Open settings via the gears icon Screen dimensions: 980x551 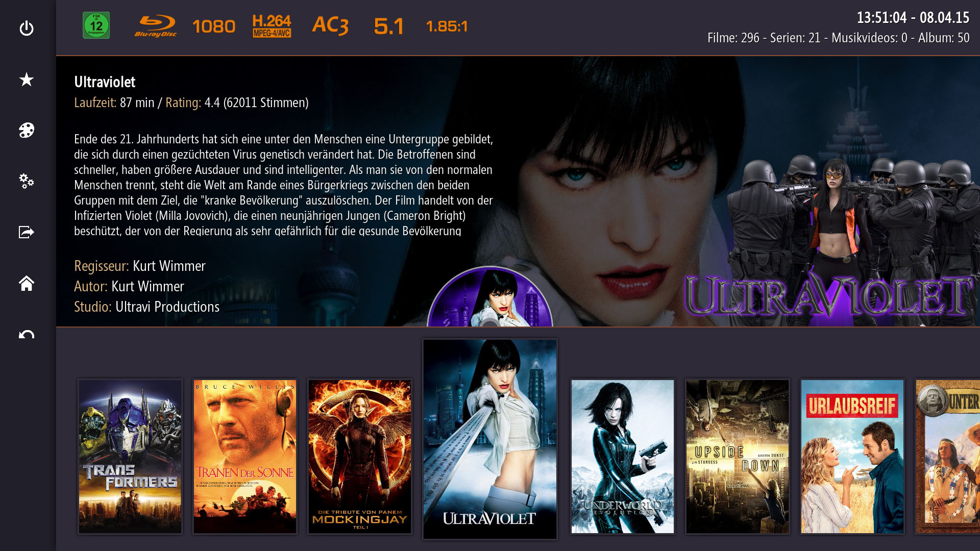pyautogui.click(x=27, y=181)
